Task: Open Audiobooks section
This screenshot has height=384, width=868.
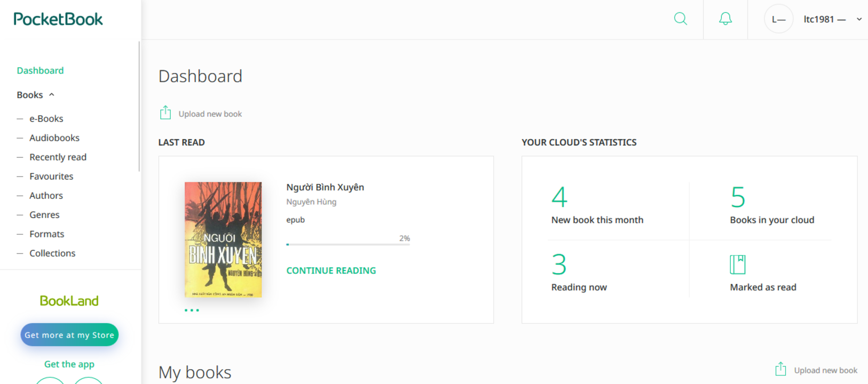Action: (x=54, y=138)
